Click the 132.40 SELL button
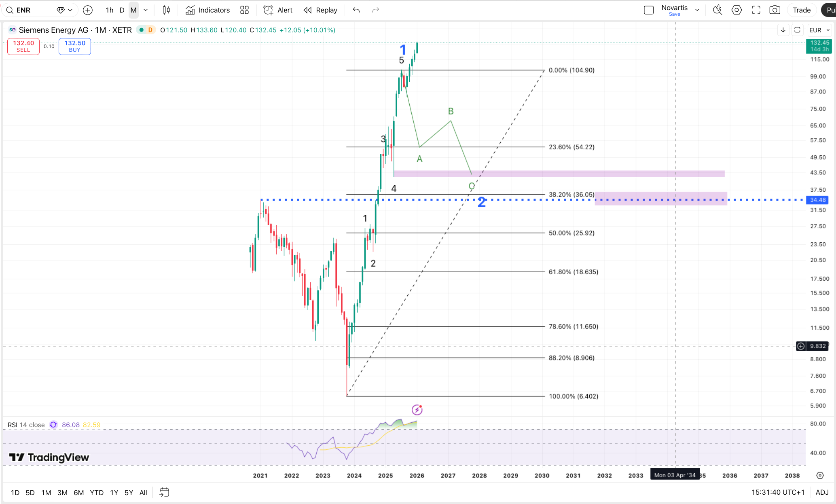This screenshot has width=836, height=504. 23,46
